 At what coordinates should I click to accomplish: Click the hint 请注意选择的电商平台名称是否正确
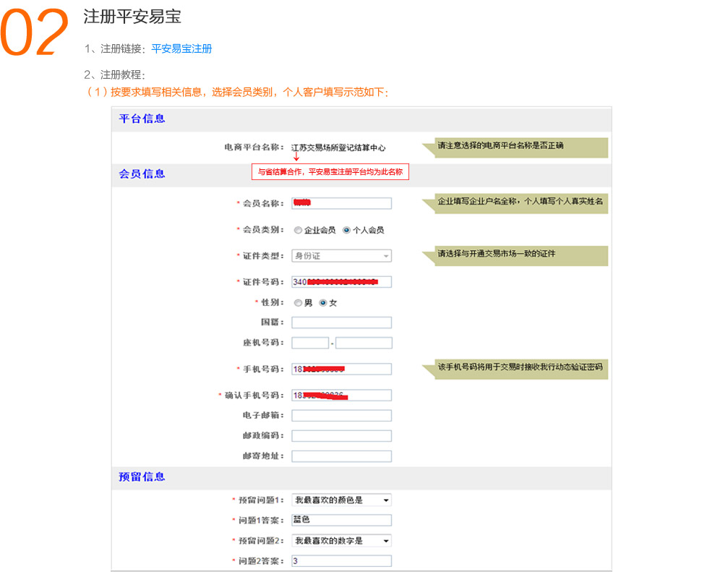(x=515, y=148)
